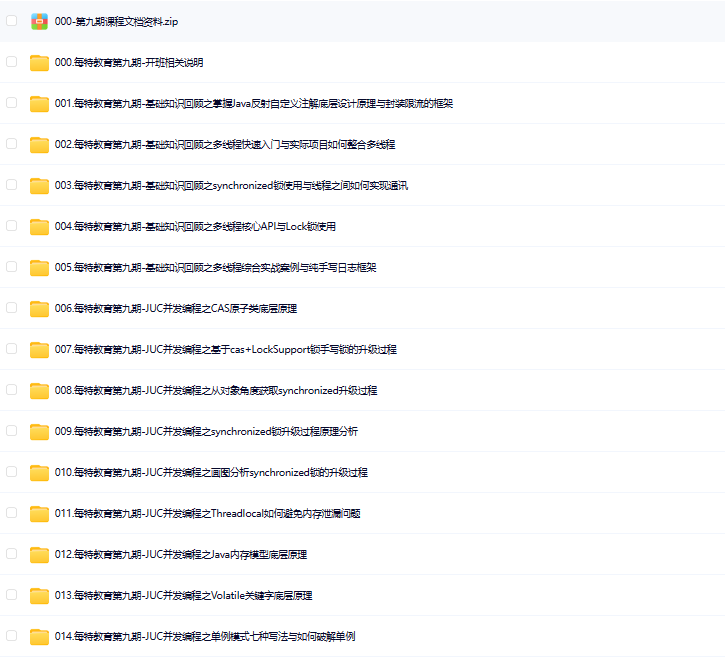Screen dimensions: 725x664
Task: Select the row of folder 014 in empty area
Action: [550, 637]
